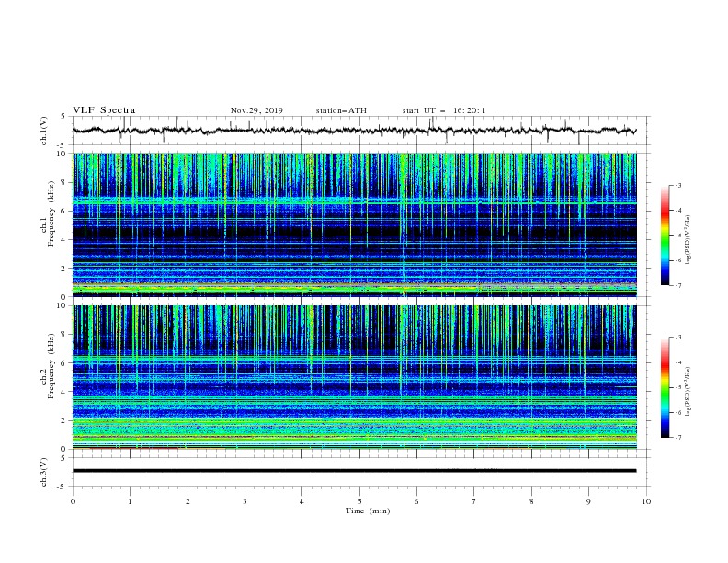Select the "start UT = 16:20:1" text
This screenshot has height=563, width=728.
click(444, 110)
